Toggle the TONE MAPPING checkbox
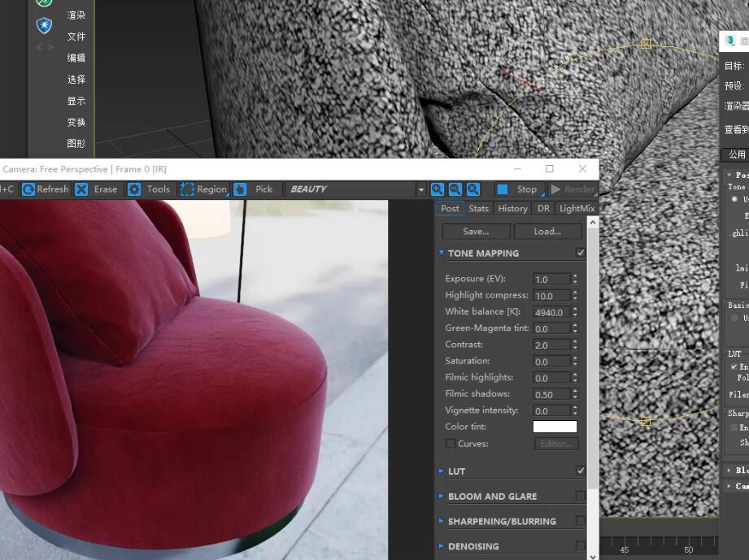Screen dimensions: 749x560 tap(581, 253)
